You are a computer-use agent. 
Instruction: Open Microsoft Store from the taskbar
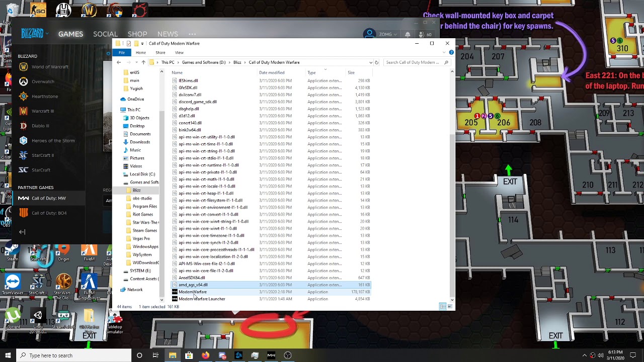click(189, 355)
